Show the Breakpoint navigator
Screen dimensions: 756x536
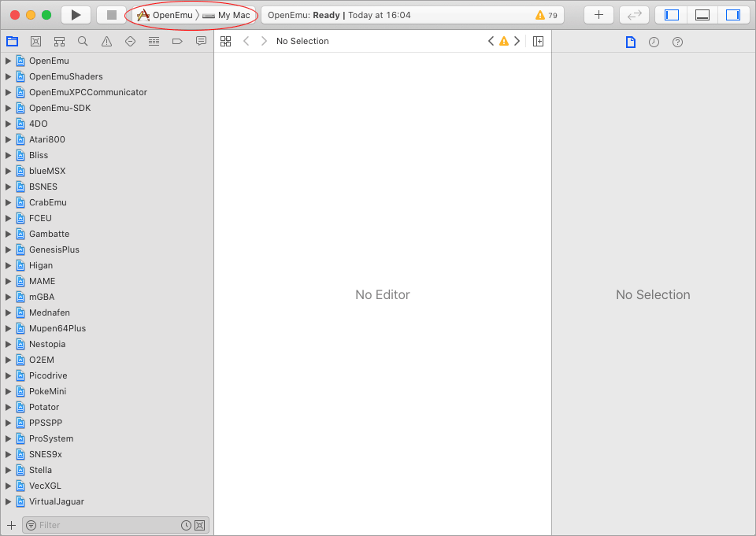(x=177, y=42)
